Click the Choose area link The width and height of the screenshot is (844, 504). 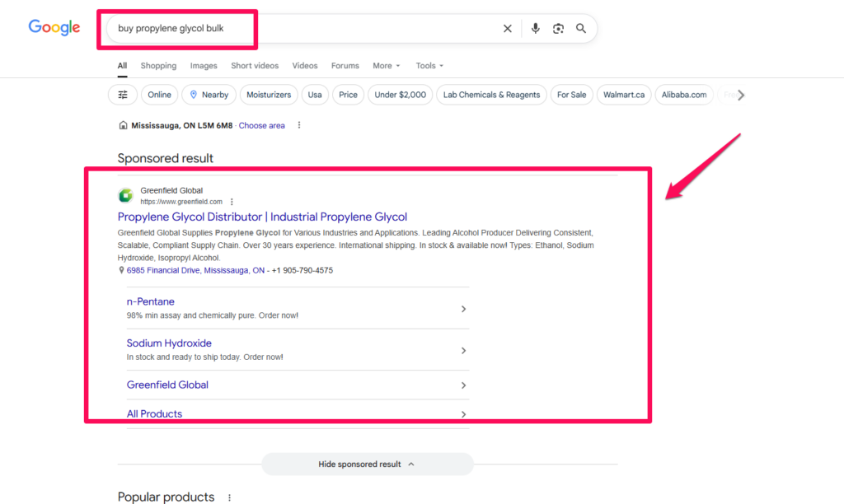click(x=261, y=125)
